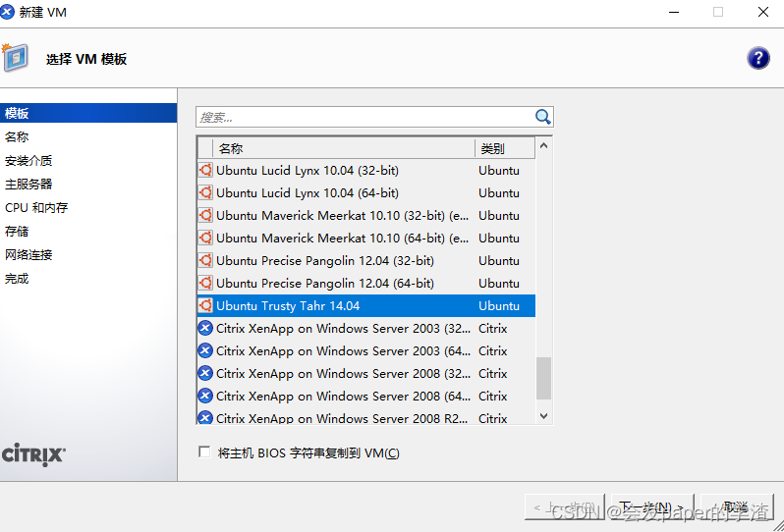Select Citrix XenApp on Windows Server 2003 (64 template

tap(344, 350)
